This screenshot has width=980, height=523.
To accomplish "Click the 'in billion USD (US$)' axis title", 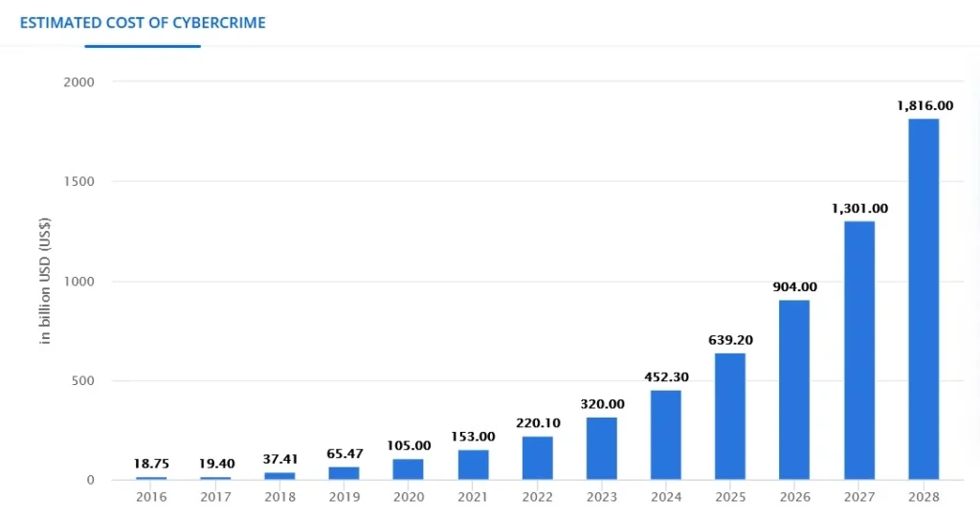I will (45, 281).
